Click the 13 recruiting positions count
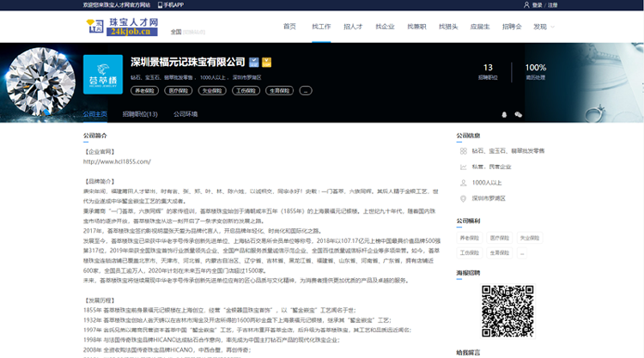 pyautogui.click(x=488, y=68)
